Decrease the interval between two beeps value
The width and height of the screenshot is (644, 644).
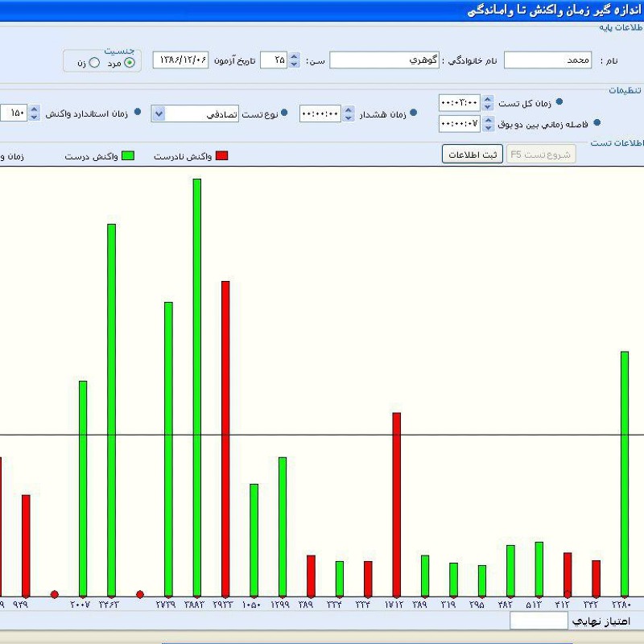pyautogui.click(x=486, y=128)
